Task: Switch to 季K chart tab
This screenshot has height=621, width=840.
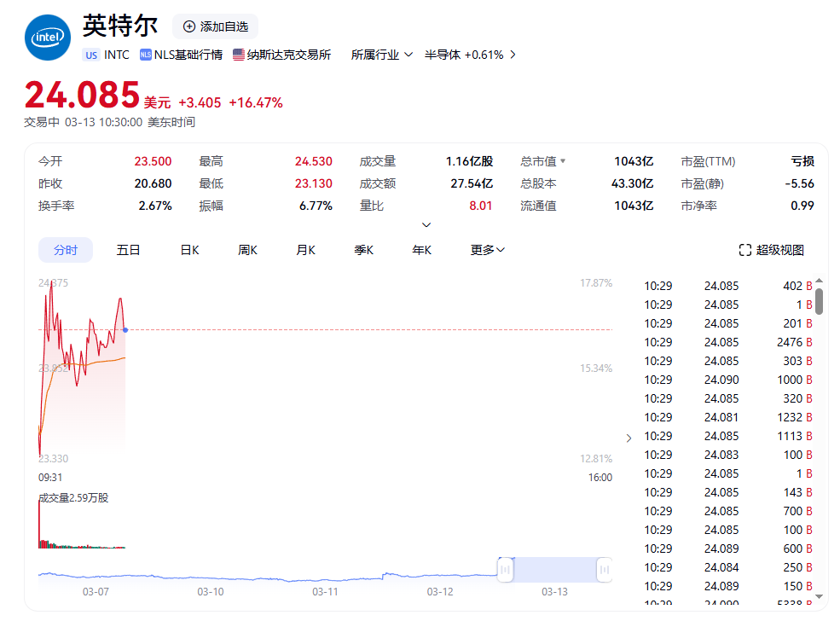Action: point(364,250)
